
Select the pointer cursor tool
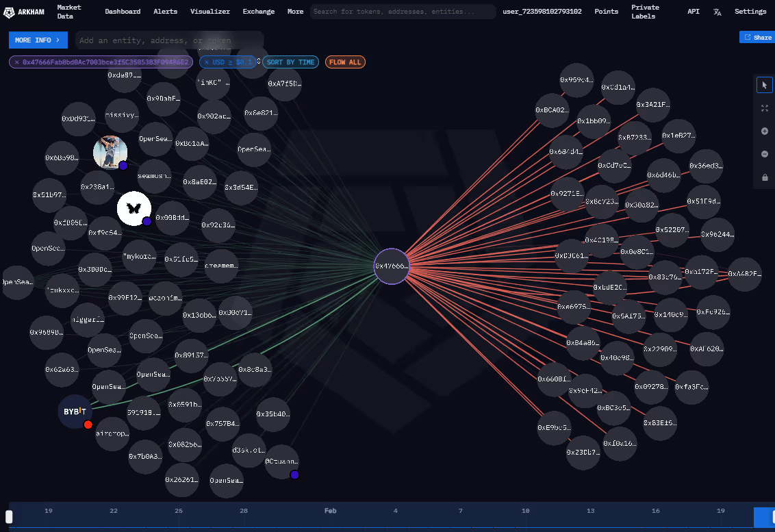click(x=764, y=85)
